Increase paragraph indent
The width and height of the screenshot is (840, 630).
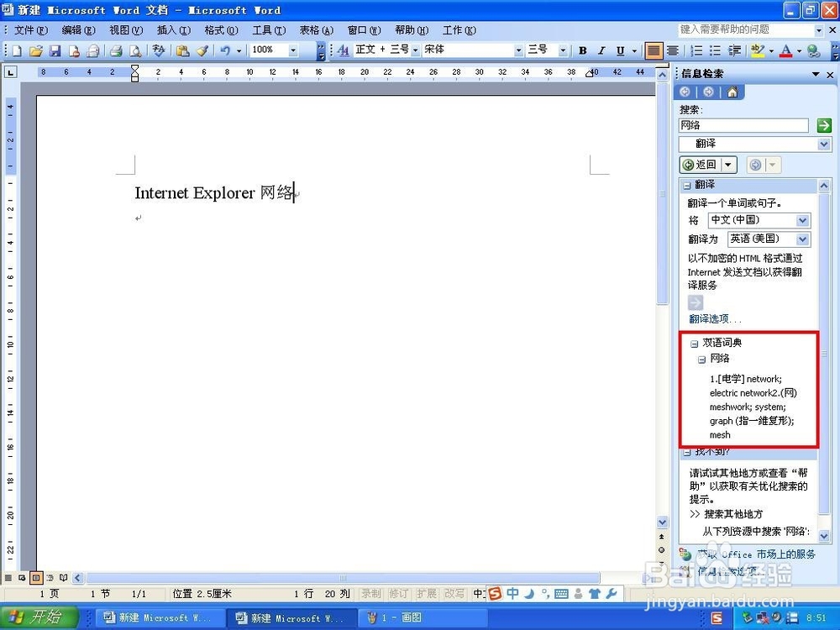coord(734,50)
